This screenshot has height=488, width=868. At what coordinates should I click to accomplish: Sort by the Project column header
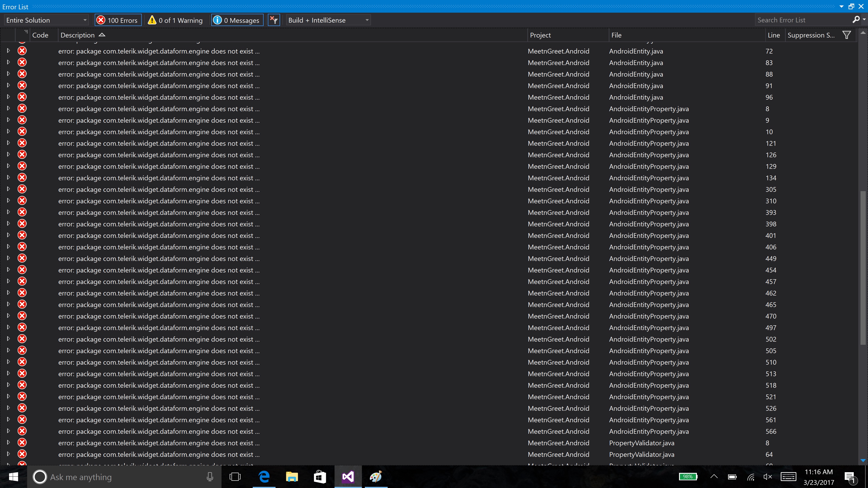point(540,35)
